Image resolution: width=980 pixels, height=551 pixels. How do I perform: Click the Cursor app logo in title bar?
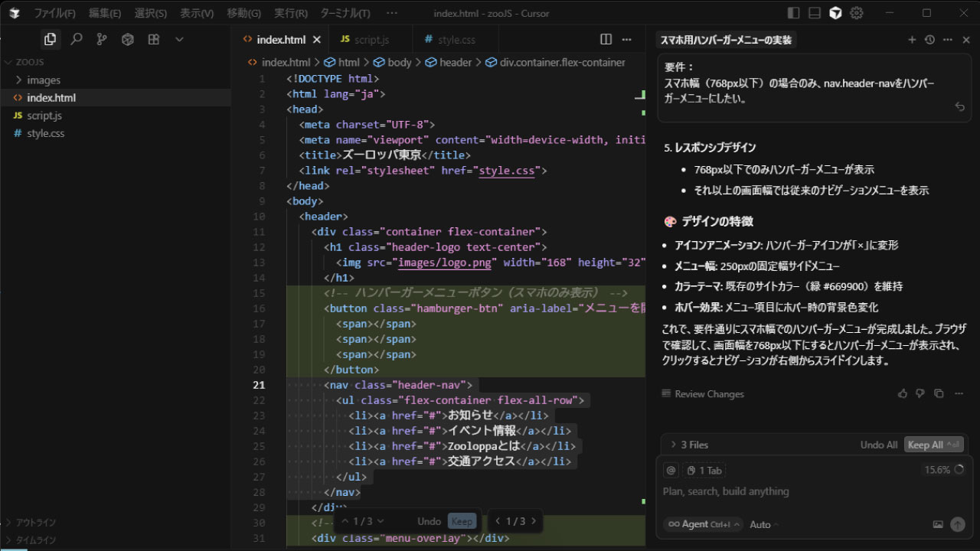coord(15,13)
